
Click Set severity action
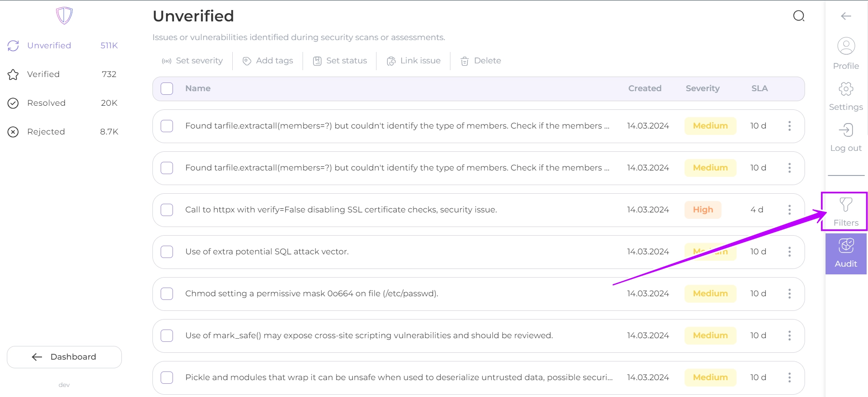(193, 61)
